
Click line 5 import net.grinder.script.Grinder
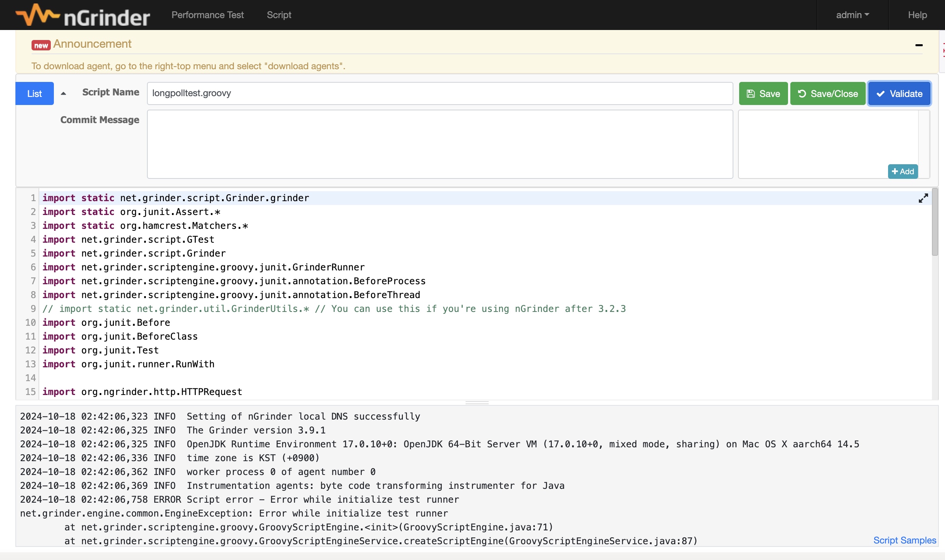pos(134,253)
